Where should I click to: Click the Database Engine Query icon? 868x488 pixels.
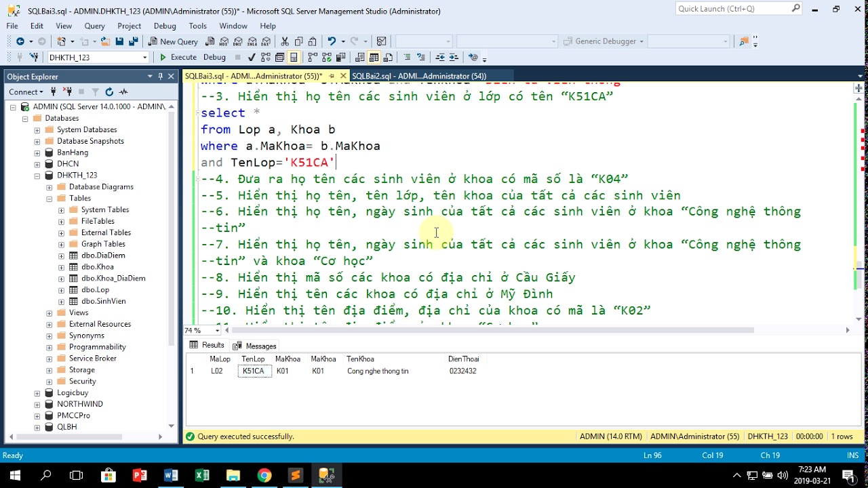(210, 41)
